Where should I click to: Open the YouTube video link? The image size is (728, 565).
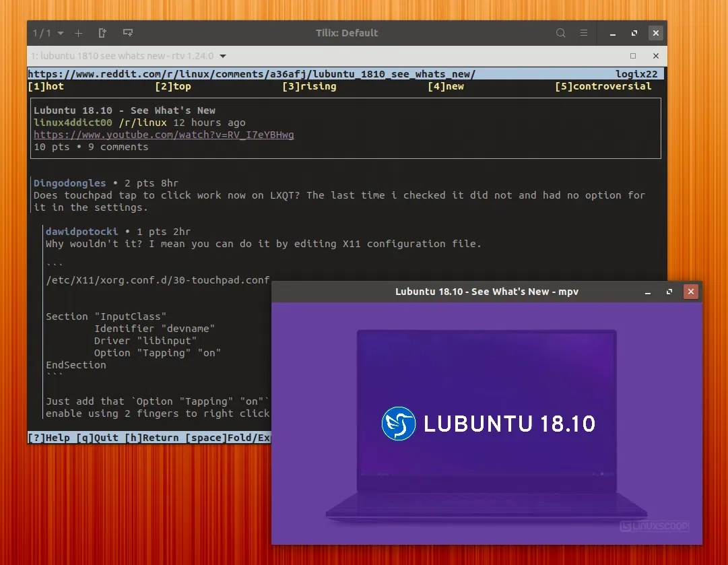[x=164, y=135]
